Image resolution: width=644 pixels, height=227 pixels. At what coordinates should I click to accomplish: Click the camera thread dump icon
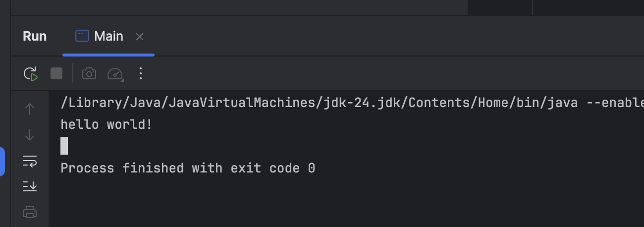pos(89,74)
